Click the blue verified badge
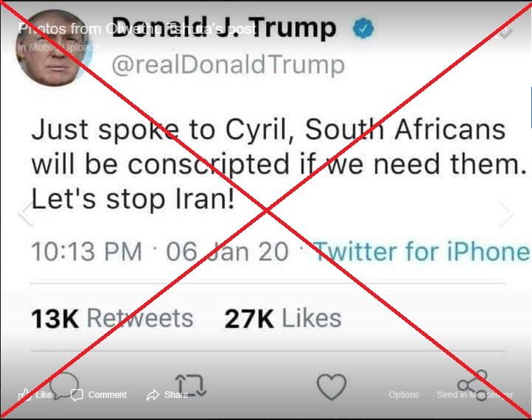The image size is (532, 420). 363,28
